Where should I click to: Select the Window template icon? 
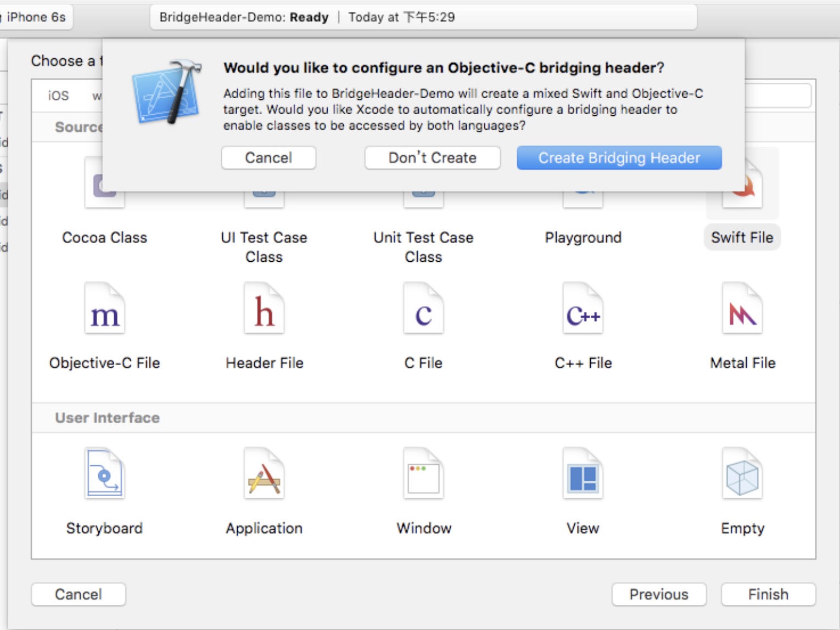point(423,473)
